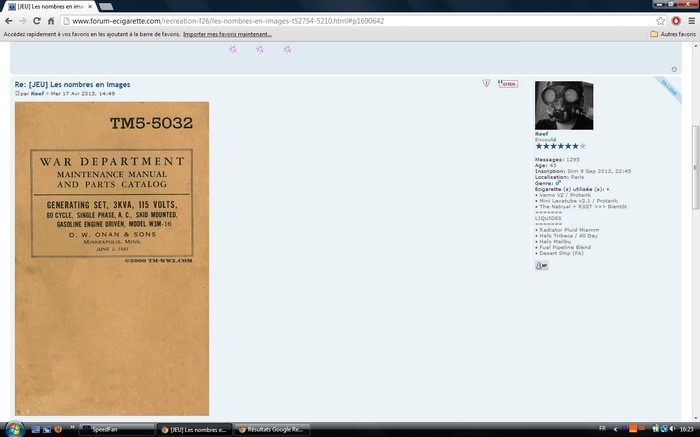Click the vertical scrollbar thumb
700x437 pixels.
click(x=695, y=167)
